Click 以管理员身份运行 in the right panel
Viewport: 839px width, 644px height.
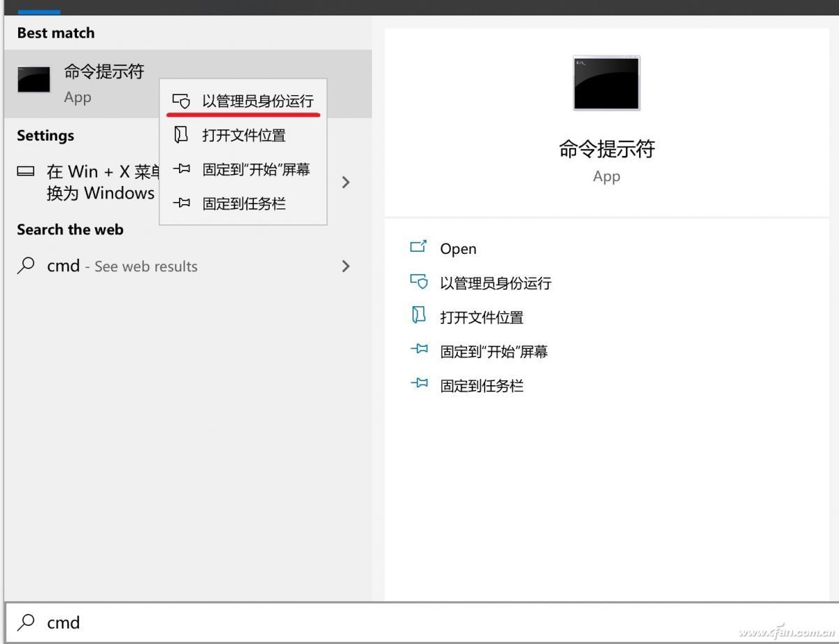[x=496, y=283]
